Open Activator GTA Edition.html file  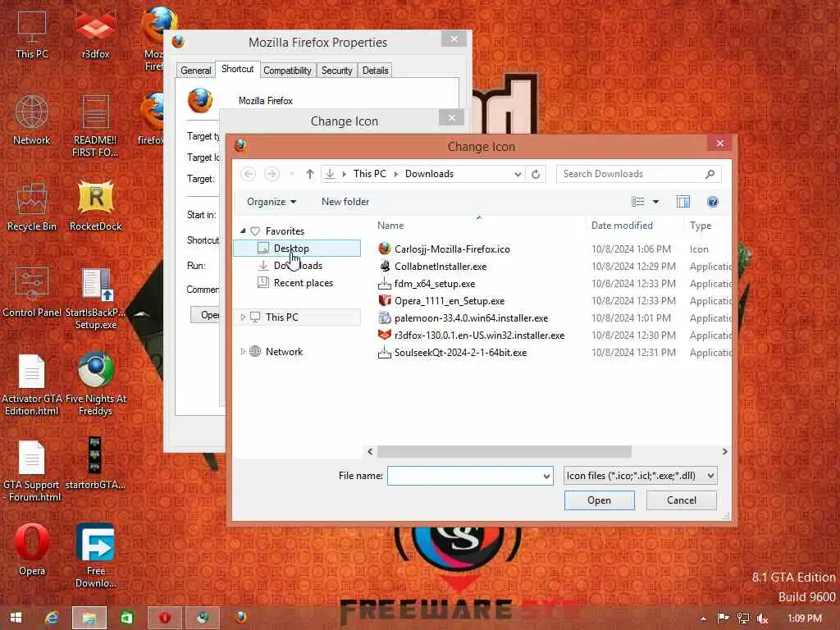coord(32,385)
